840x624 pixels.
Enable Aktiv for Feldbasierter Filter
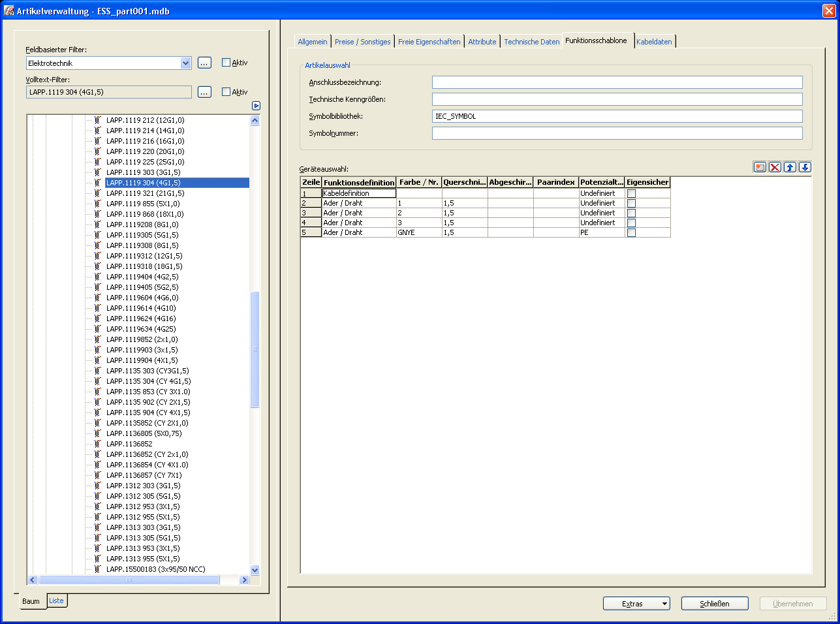click(226, 63)
